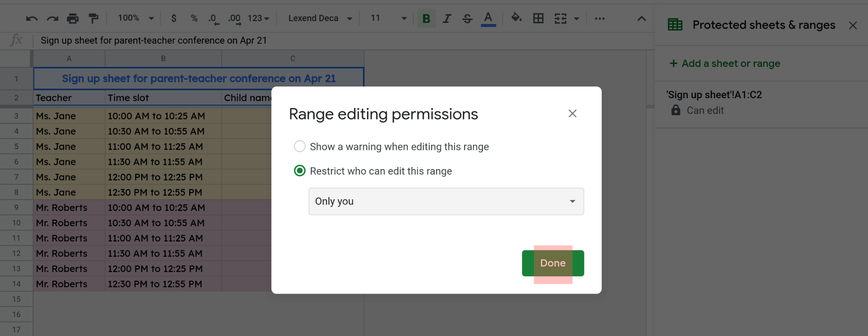
Task: Open the Lexend Deca font dropdown
Action: pyautogui.click(x=320, y=18)
